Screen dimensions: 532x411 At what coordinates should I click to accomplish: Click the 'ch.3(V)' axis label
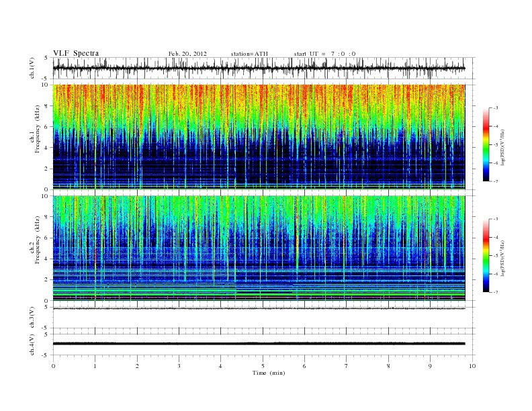click(x=32, y=318)
